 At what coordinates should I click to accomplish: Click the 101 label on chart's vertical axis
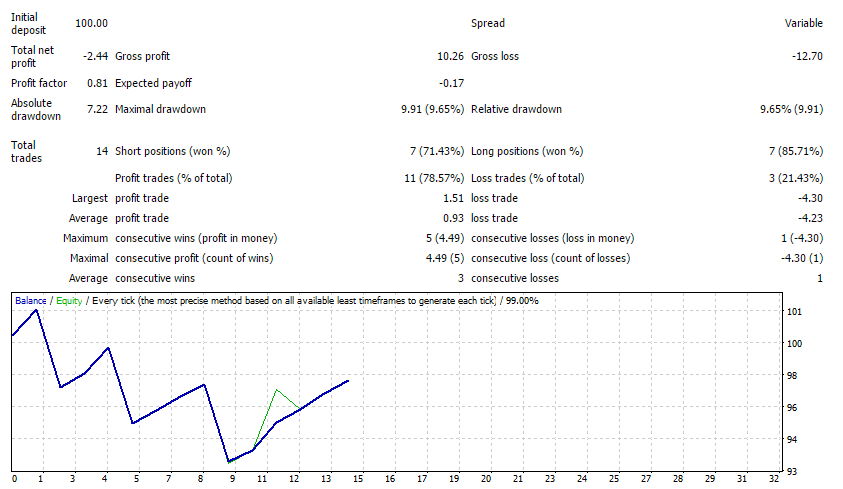click(794, 312)
